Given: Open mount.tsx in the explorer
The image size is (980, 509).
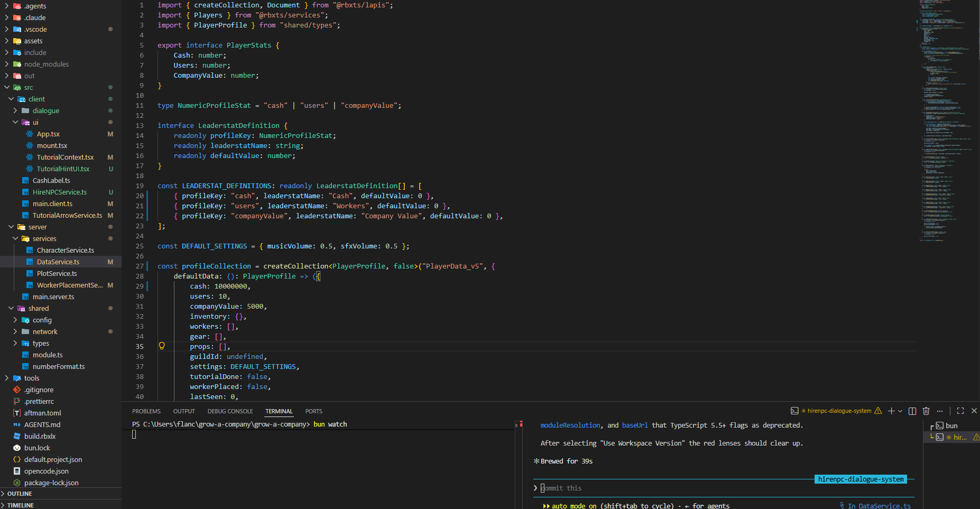Looking at the screenshot, I should click(x=52, y=145).
